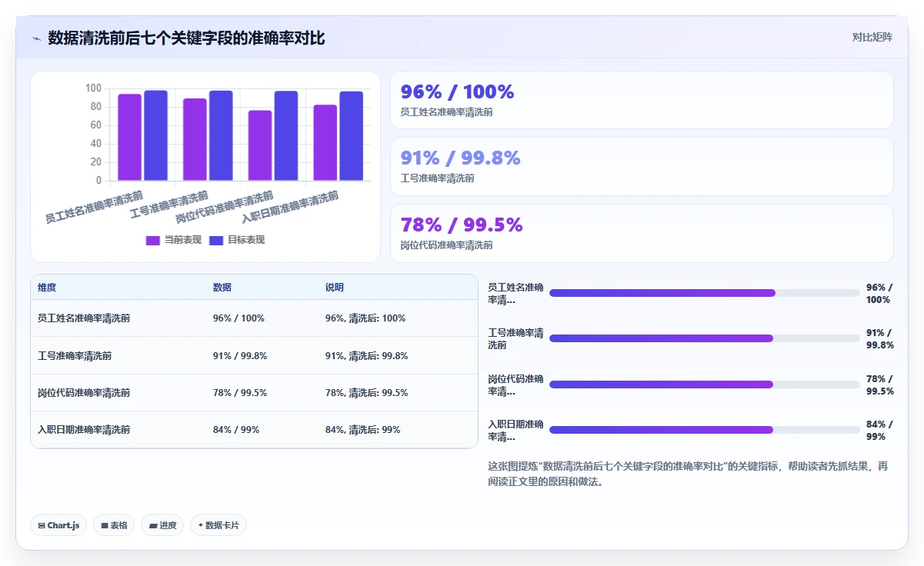The width and height of the screenshot is (924, 566).
Task: Click the 员工姓名准确率清洗前 cell in the table
Action: [x=84, y=318]
